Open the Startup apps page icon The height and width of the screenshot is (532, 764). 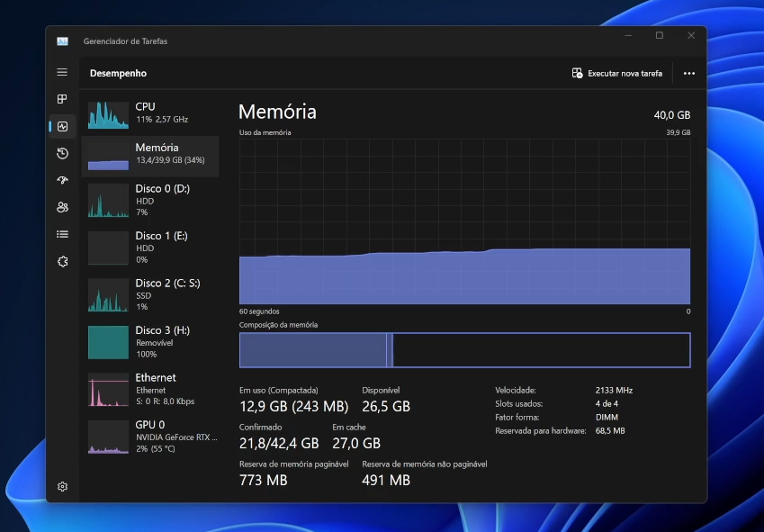click(x=62, y=180)
